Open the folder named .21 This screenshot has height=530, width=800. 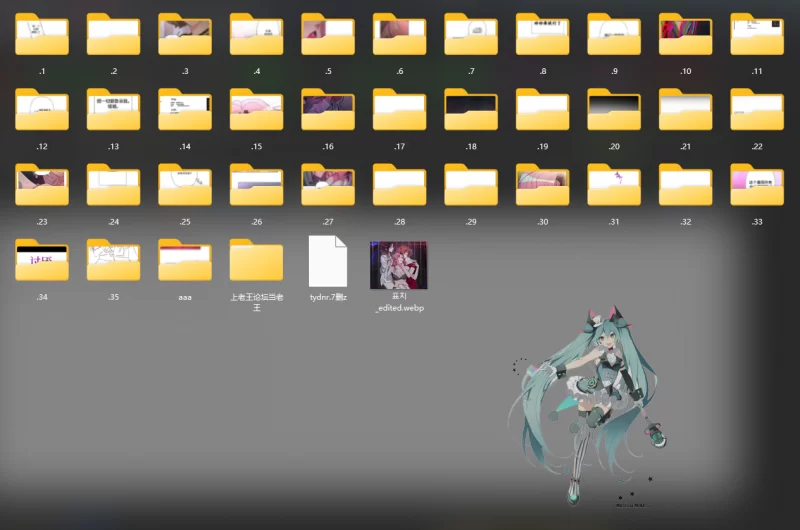point(685,109)
